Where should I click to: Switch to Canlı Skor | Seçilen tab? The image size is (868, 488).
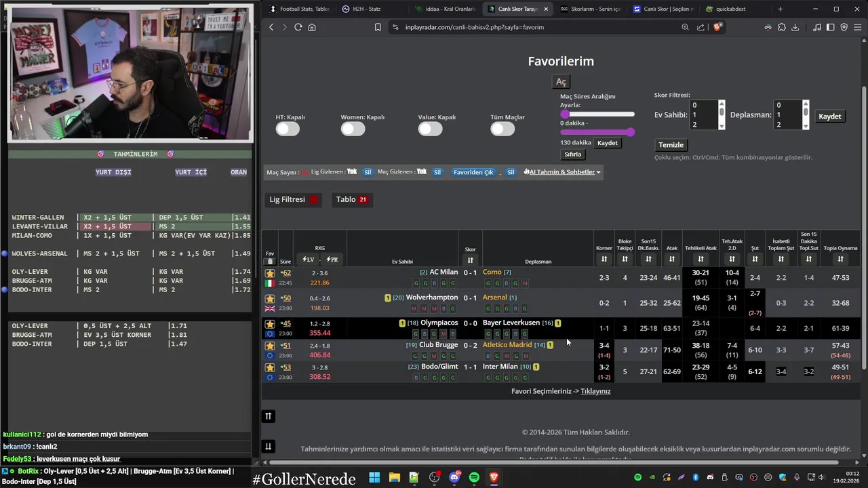[x=663, y=9]
